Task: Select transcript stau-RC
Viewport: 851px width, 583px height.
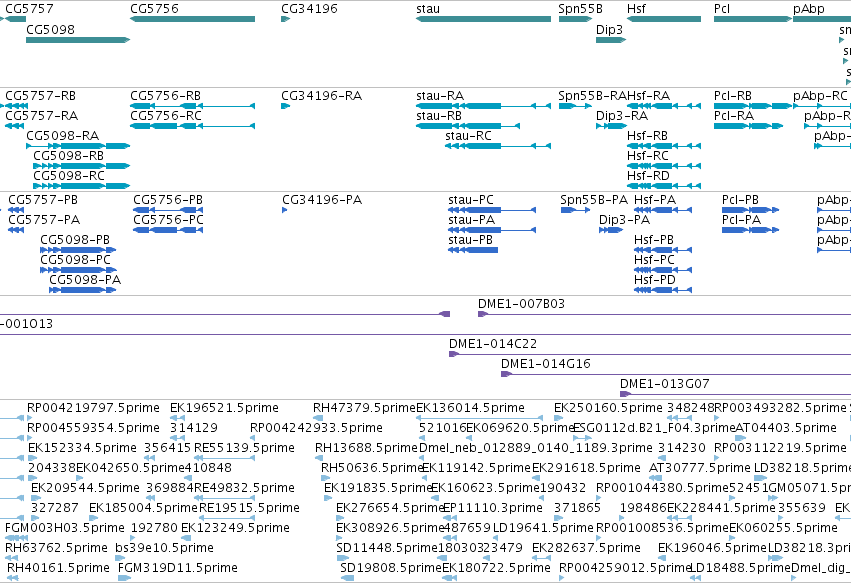Action: (x=498, y=146)
